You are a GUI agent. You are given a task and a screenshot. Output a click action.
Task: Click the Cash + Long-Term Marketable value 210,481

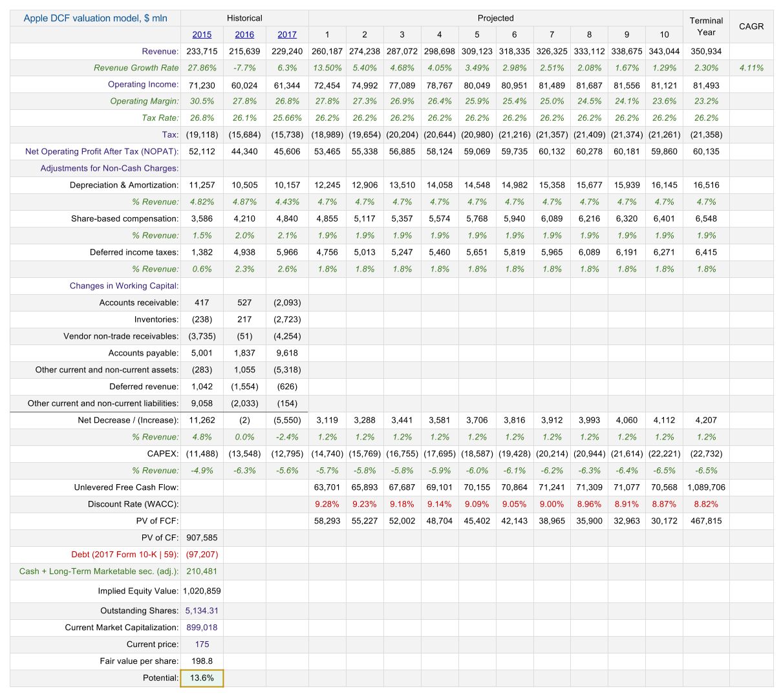click(202, 571)
